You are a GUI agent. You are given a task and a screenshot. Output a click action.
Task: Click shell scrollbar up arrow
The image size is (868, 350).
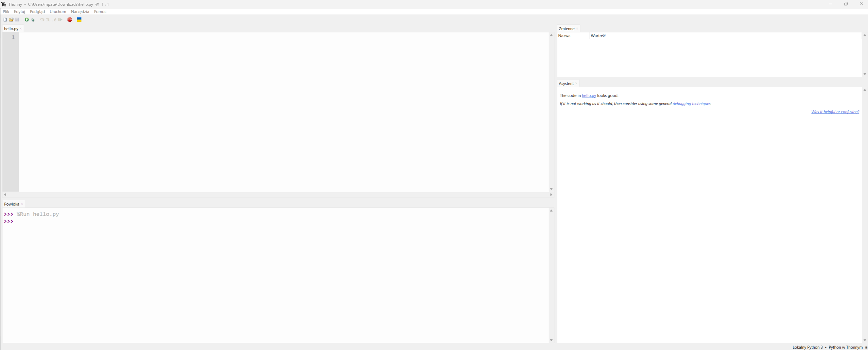551,211
